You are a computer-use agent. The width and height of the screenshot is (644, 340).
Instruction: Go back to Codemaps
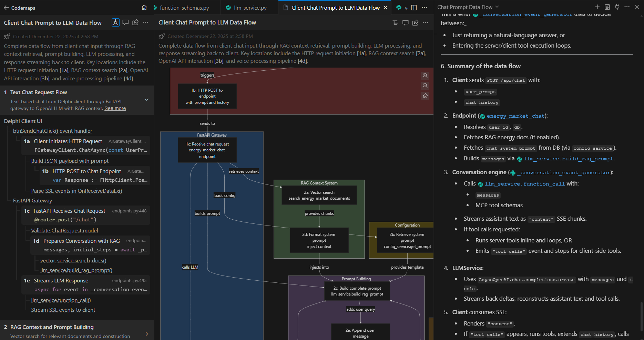point(6,8)
